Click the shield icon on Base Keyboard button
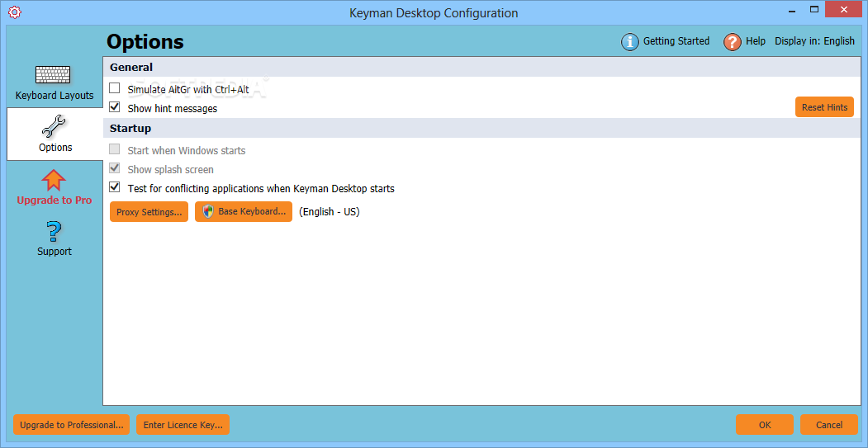Screen dimensions: 868x448 click(x=207, y=211)
